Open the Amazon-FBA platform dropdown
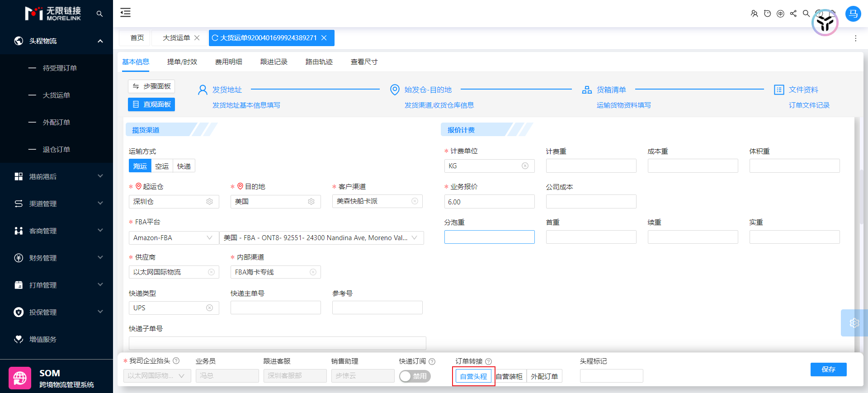 (174, 238)
